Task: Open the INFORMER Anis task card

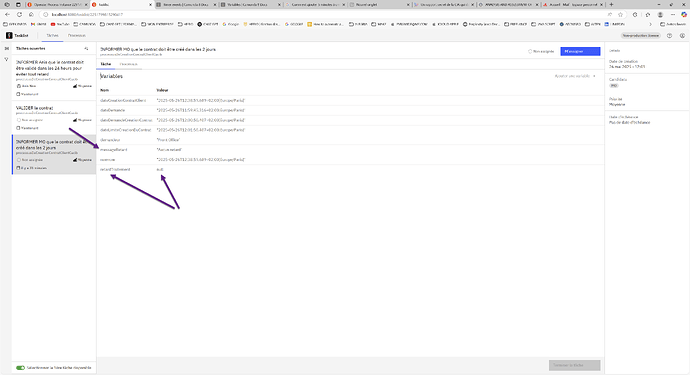Action: [x=54, y=77]
